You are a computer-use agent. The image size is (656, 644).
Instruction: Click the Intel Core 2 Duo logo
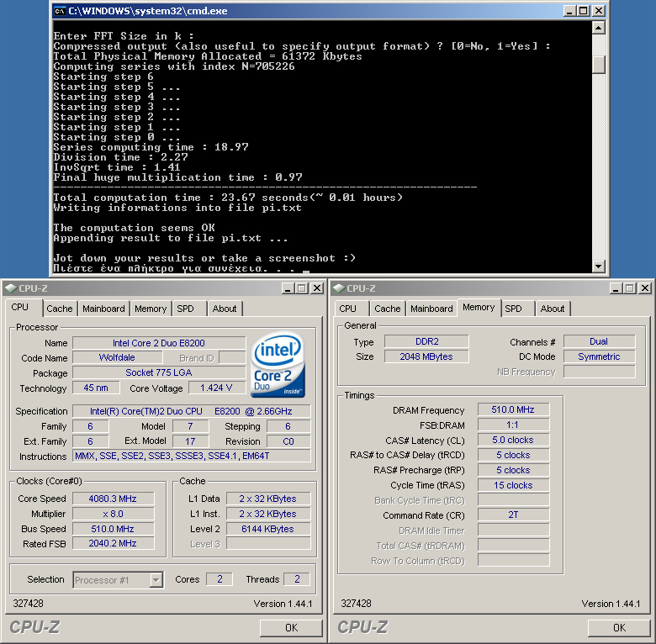278,364
